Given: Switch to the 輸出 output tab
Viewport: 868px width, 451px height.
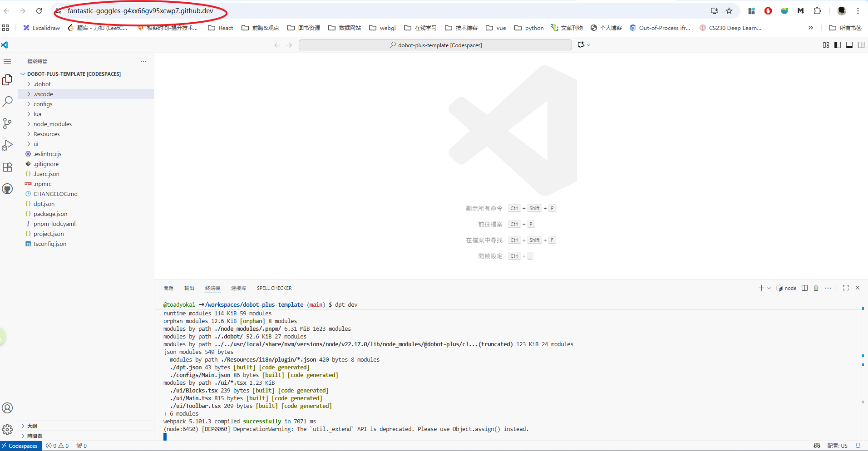Looking at the screenshot, I should click(189, 288).
